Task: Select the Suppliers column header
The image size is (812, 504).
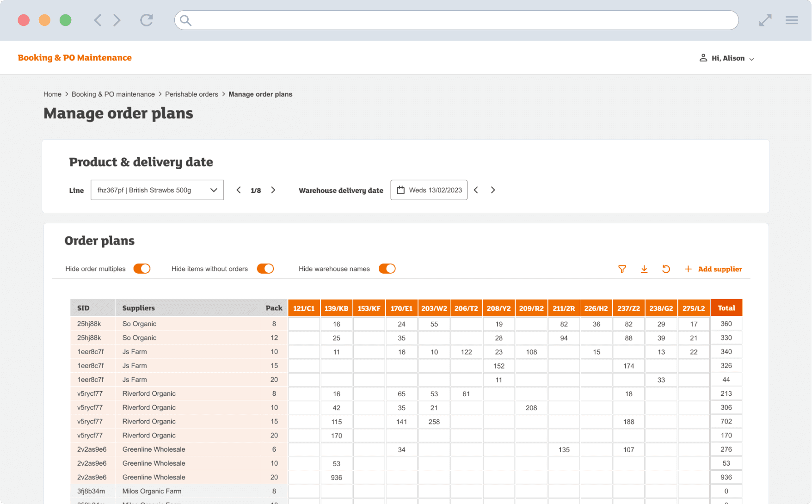Action: (x=188, y=308)
